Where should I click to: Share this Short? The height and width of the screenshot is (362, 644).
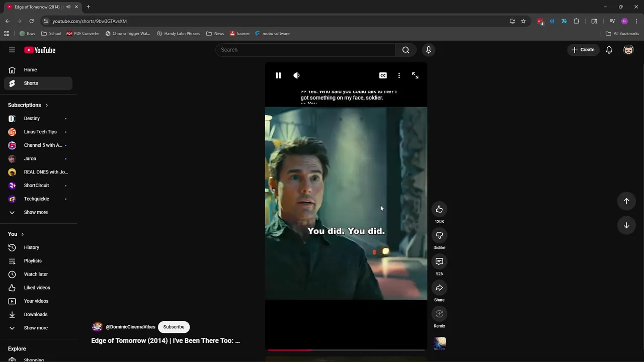pos(439,288)
